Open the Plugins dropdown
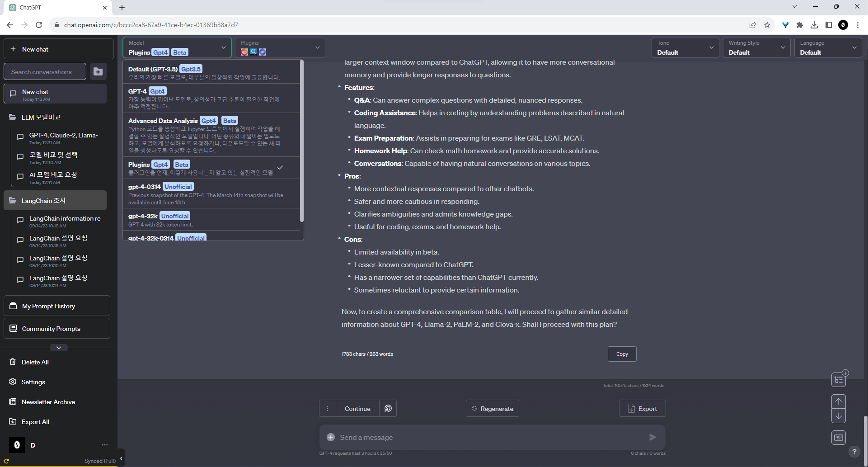The image size is (868, 467). (280, 47)
